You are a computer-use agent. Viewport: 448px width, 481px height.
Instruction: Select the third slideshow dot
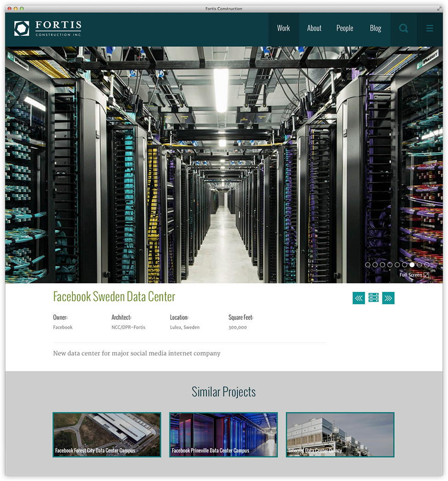(382, 265)
